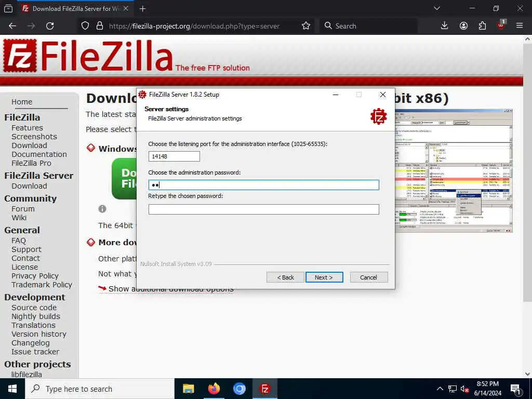Open the list all tabs chevron

(x=436, y=8)
